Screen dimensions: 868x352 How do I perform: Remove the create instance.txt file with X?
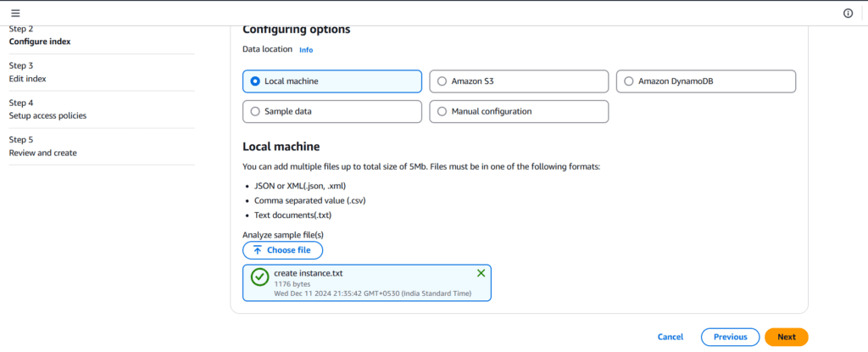(481, 273)
